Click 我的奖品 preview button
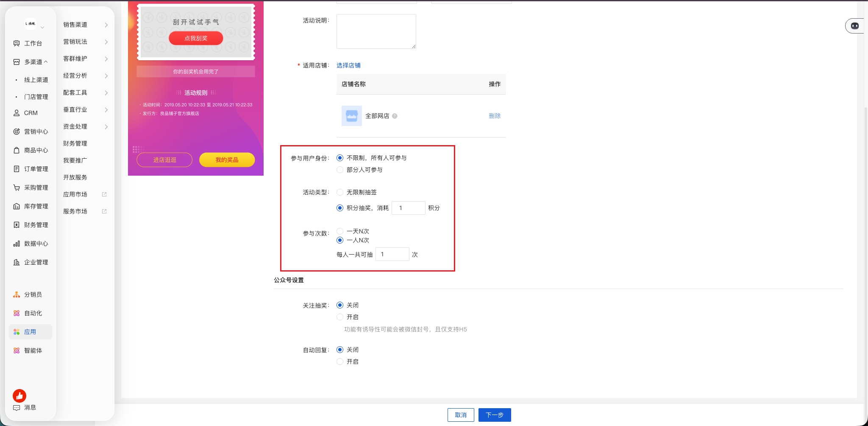This screenshot has width=868, height=426. (x=227, y=160)
